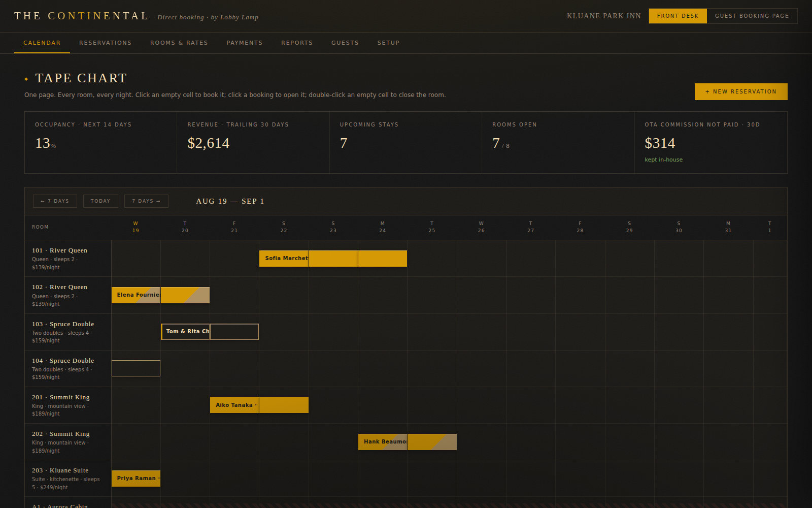
Task: Click the W 19 date column header
Action: (x=136, y=227)
